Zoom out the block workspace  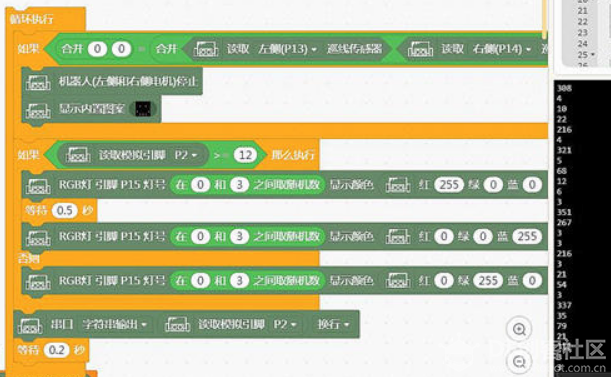pos(519,361)
